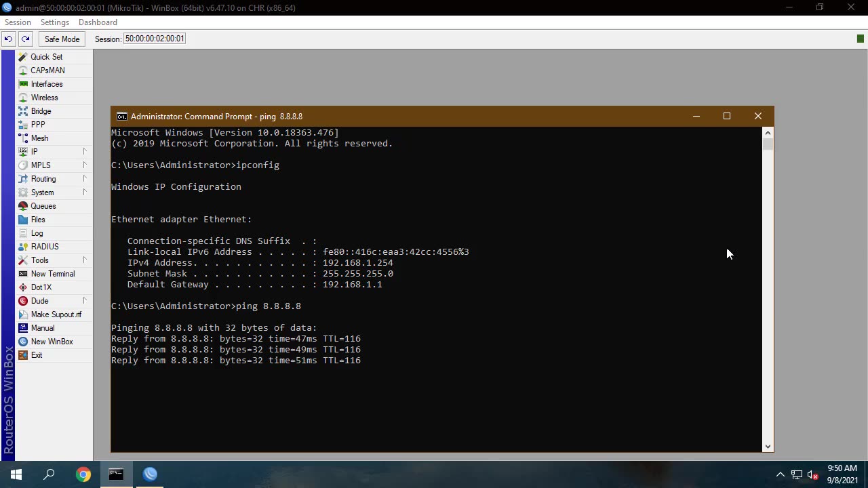The width and height of the screenshot is (868, 488).
Task: Click the muted volume tray icon
Action: [813, 474]
